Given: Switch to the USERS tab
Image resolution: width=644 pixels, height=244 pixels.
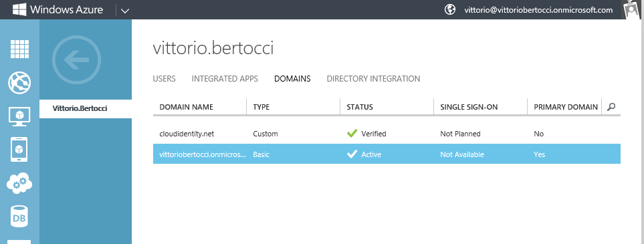Looking at the screenshot, I should [x=165, y=78].
